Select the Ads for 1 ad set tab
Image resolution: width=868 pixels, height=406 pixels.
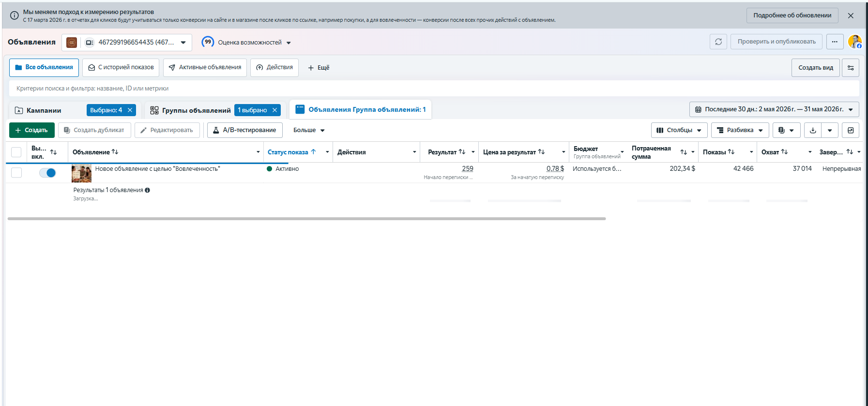(361, 110)
